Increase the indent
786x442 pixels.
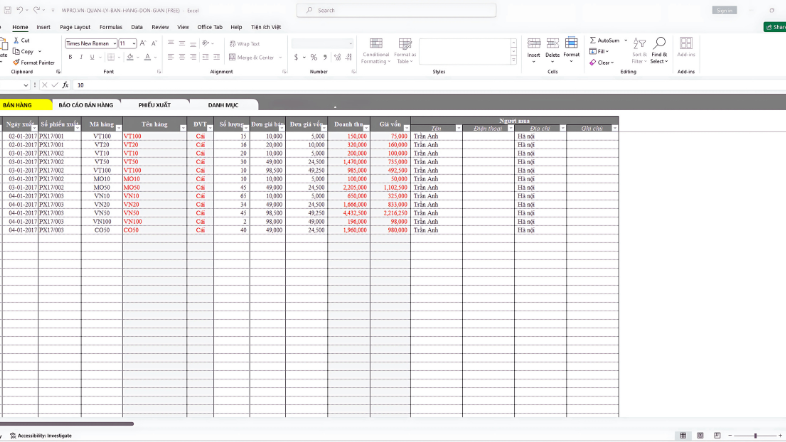[x=217, y=57]
